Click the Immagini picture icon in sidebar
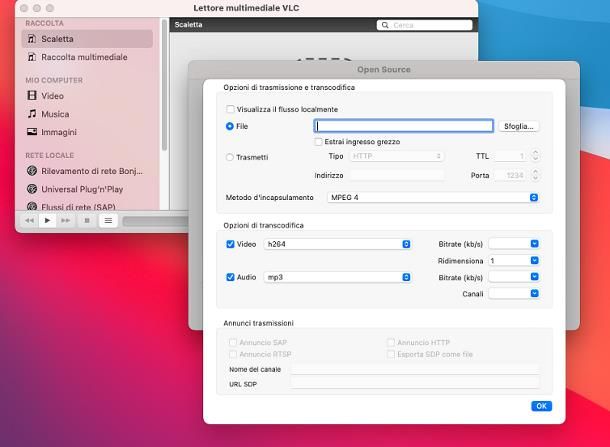This screenshot has width=610, height=447. pos(32,131)
